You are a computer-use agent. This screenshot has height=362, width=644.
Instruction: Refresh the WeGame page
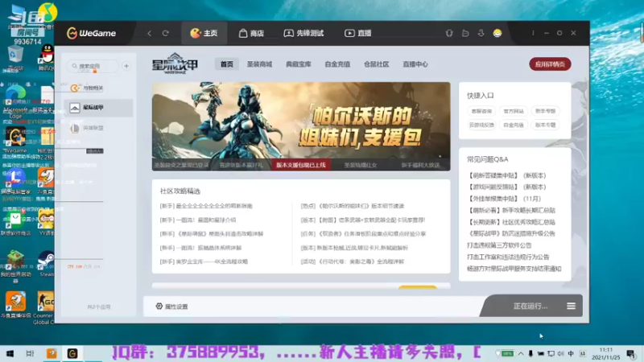(x=166, y=33)
